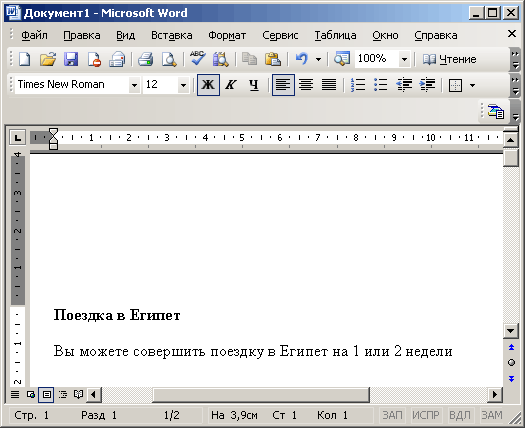Screen dimensions: 525x428
Task: Toggle align left
Action: [x=283, y=85]
